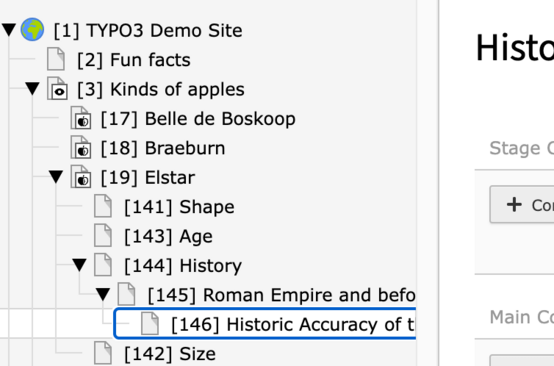Click the Braeburn apple page icon
This screenshot has height=366, width=554.
point(81,147)
